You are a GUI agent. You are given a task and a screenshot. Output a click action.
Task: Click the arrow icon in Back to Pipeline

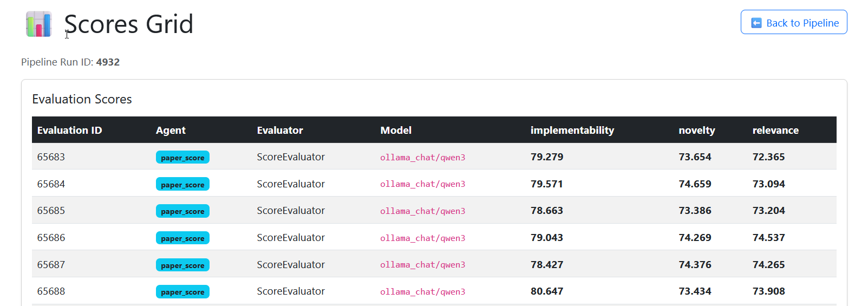(756, 23)
